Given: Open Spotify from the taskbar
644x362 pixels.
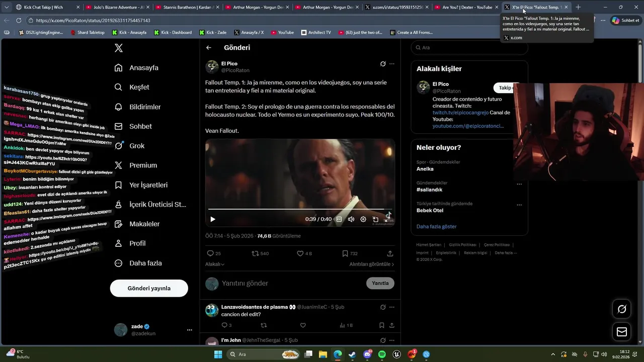Looking at the screenshot, I should (382, 354).
